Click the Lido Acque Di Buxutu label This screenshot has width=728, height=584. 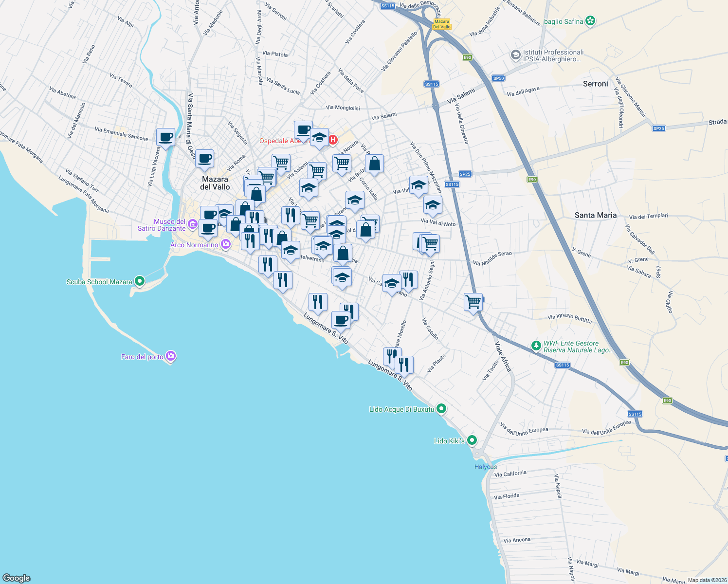[x=401, y=409]
